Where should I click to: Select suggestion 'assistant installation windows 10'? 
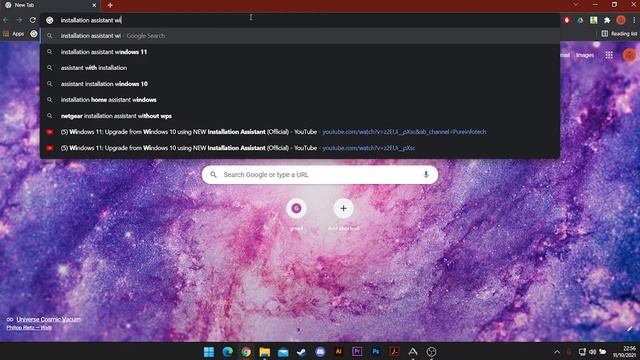tap(300, 84)
